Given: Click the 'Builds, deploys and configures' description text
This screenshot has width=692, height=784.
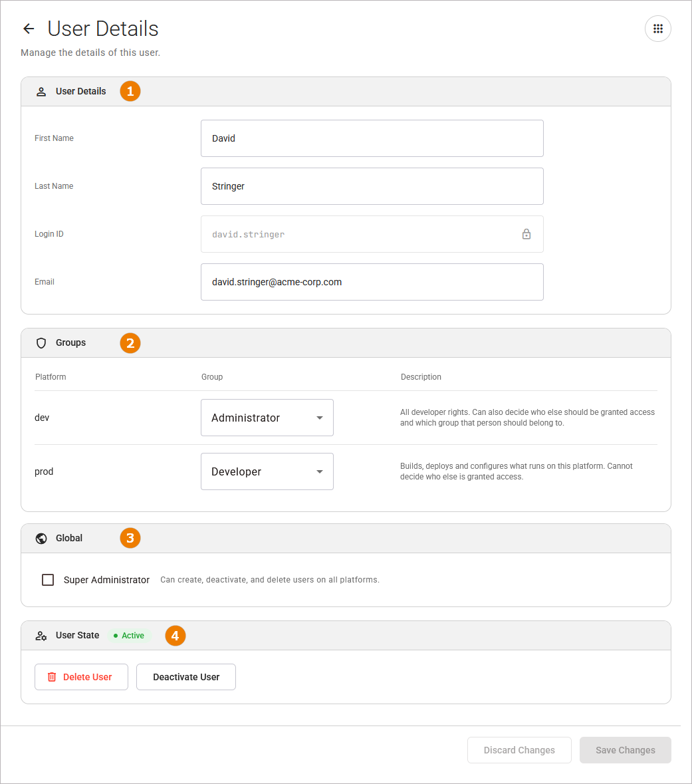Looking at the screenshot, I should [x=517, y=471].
